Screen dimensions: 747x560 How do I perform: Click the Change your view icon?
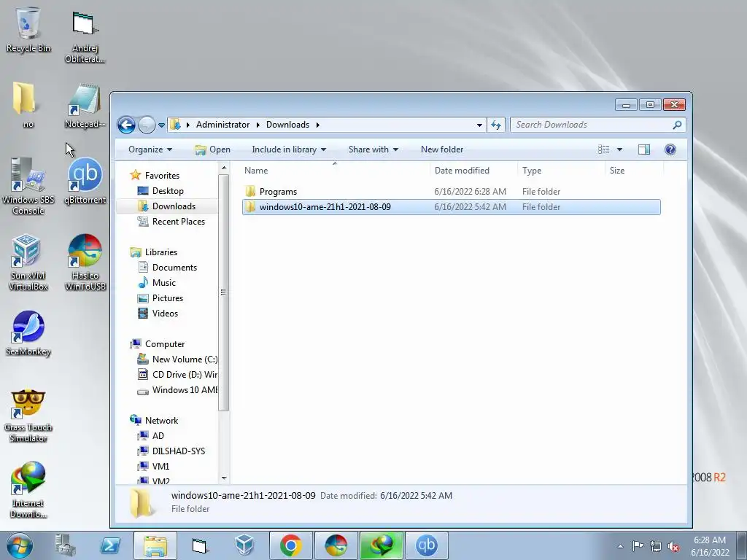tap(603, 149)
